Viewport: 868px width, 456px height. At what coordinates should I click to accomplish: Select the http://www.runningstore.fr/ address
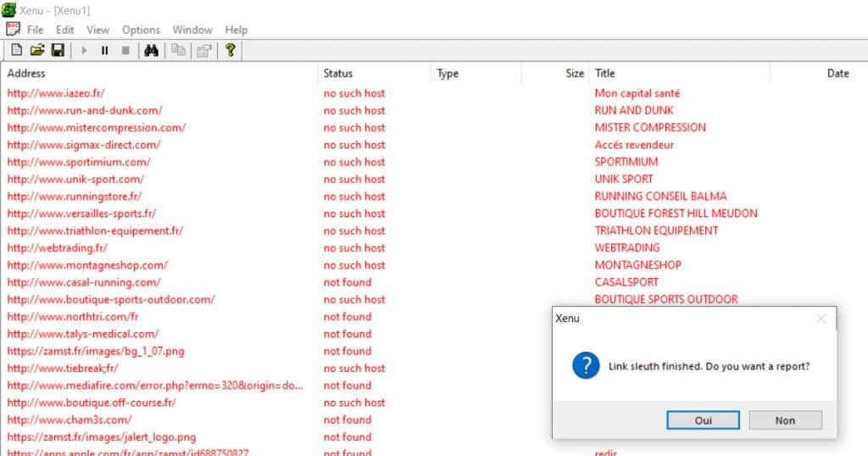pos(75,196)
